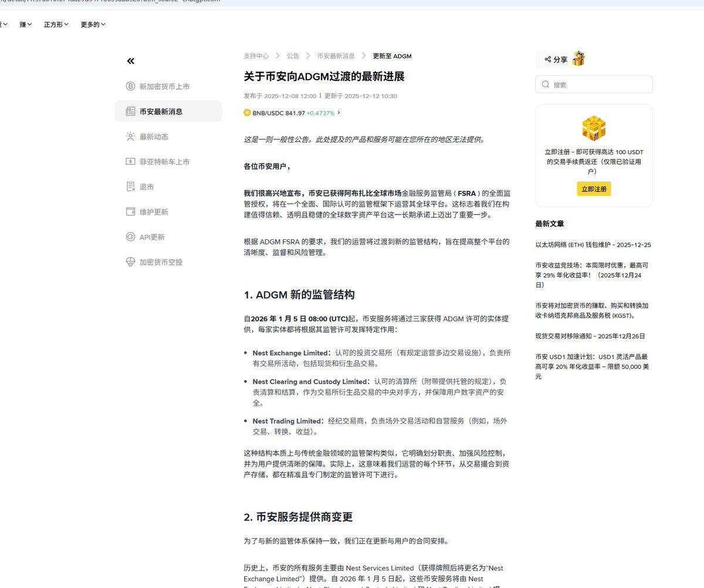Click the arrow after BNB/USDC price change
This screenshot has width=704, height=588.
click(x=339, y=113)
